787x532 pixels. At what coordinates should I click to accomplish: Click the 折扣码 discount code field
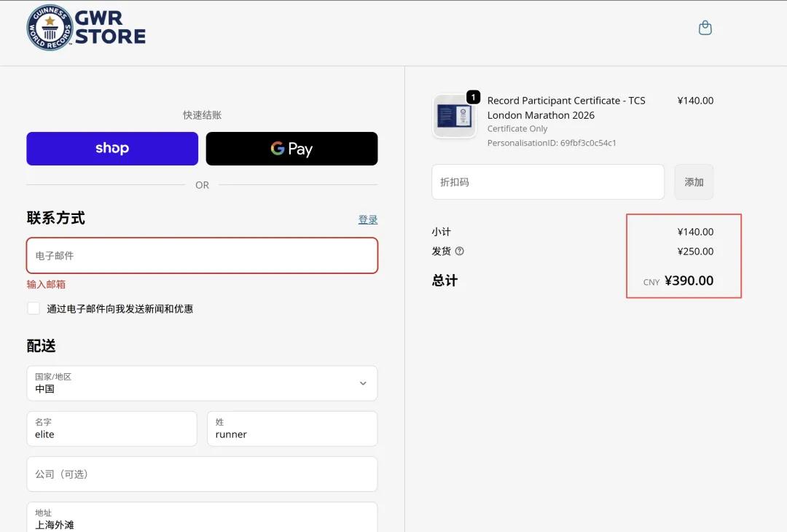tap(548, 181)
